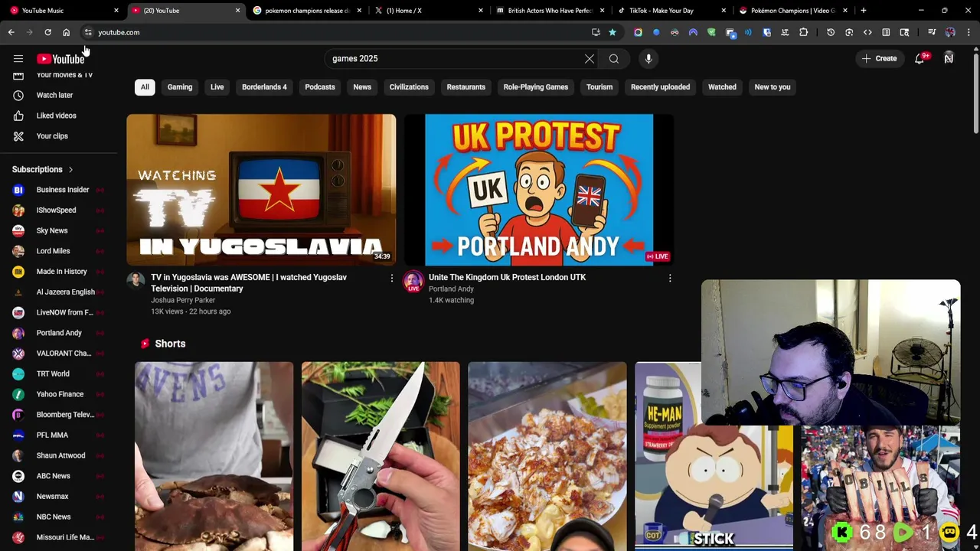980x551 pixels.
Task: Open more options for Unite The Kingdom video
Action: (x=670, y=278)
